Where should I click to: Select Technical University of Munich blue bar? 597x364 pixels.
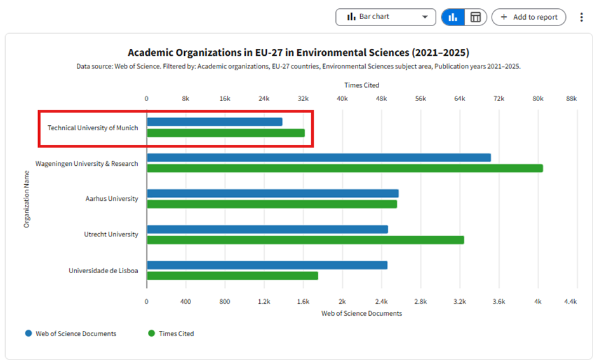(x=215, y=122)
